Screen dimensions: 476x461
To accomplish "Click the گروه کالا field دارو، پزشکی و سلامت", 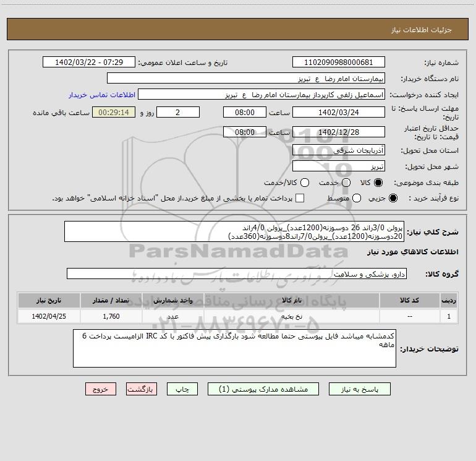I will (237, 274).
